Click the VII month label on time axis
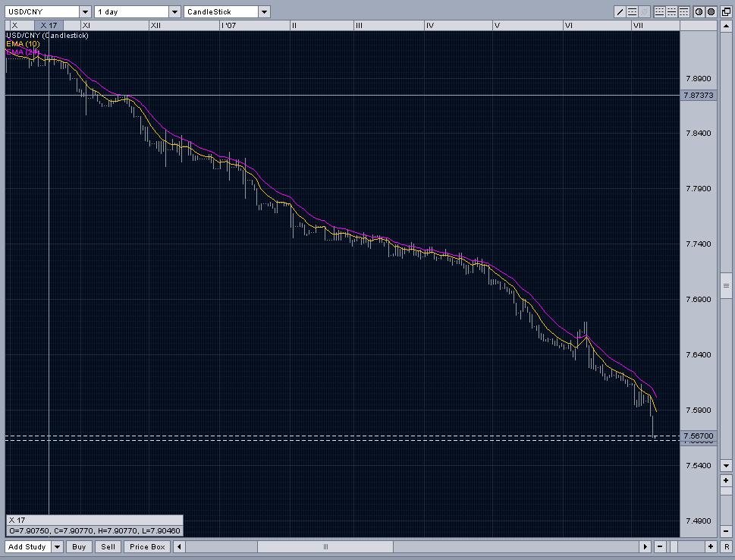 (x=638, y=25)
